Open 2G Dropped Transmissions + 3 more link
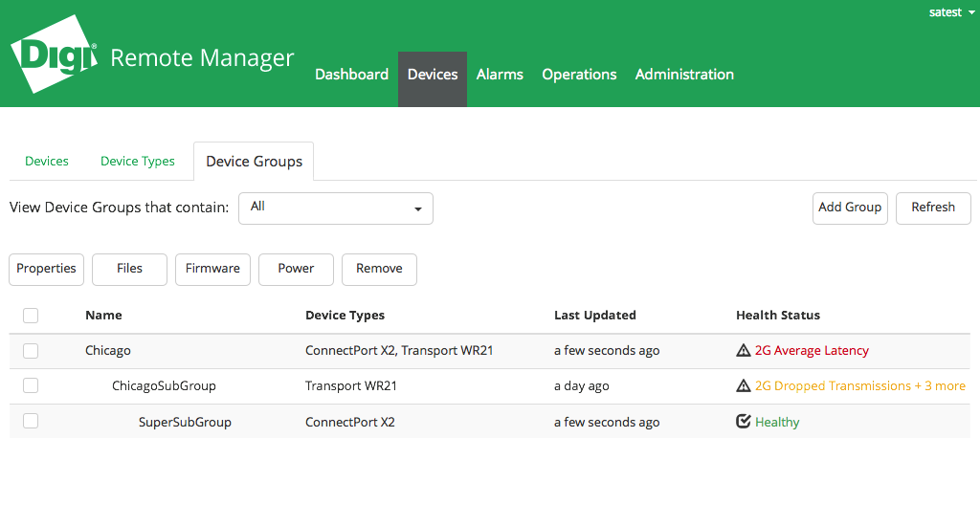The image size is (980, 526). tap(860, 386)
